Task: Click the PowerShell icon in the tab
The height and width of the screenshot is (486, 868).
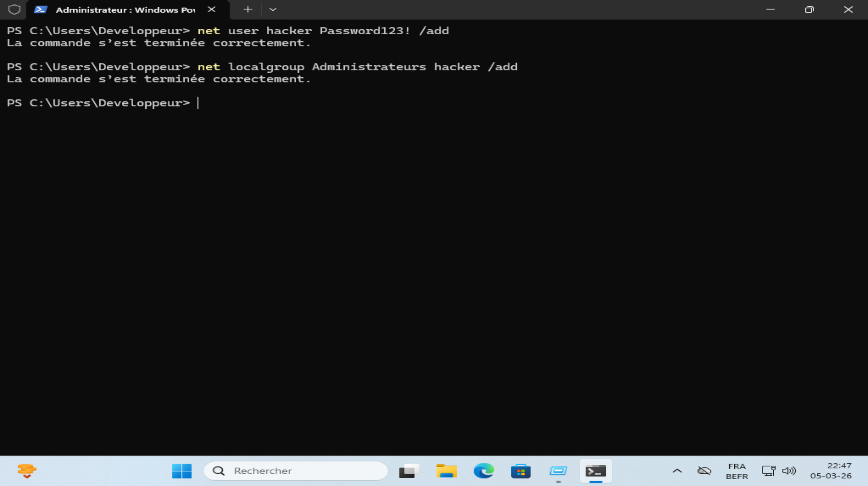Action: coord(40,10)
